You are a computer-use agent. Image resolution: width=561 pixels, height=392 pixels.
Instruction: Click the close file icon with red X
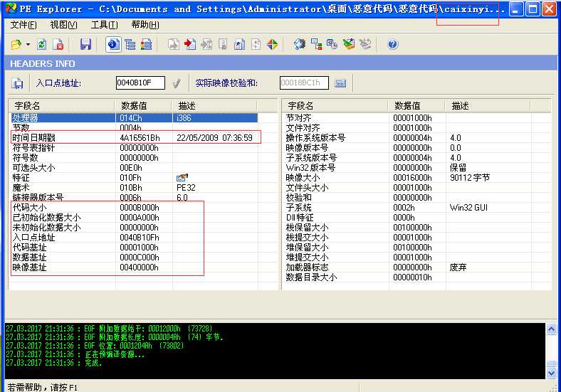click(58, 44)
